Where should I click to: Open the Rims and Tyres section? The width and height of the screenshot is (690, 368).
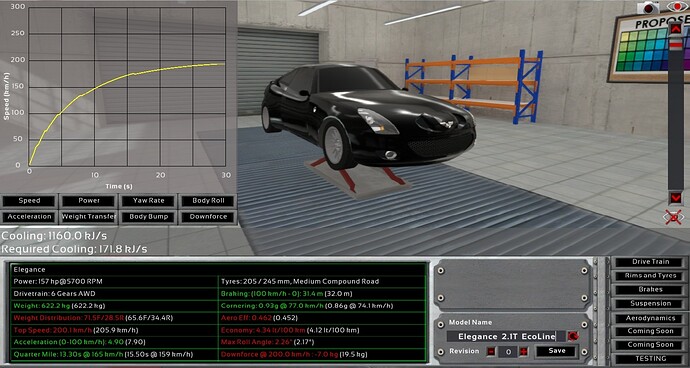[x=650, y=276]
